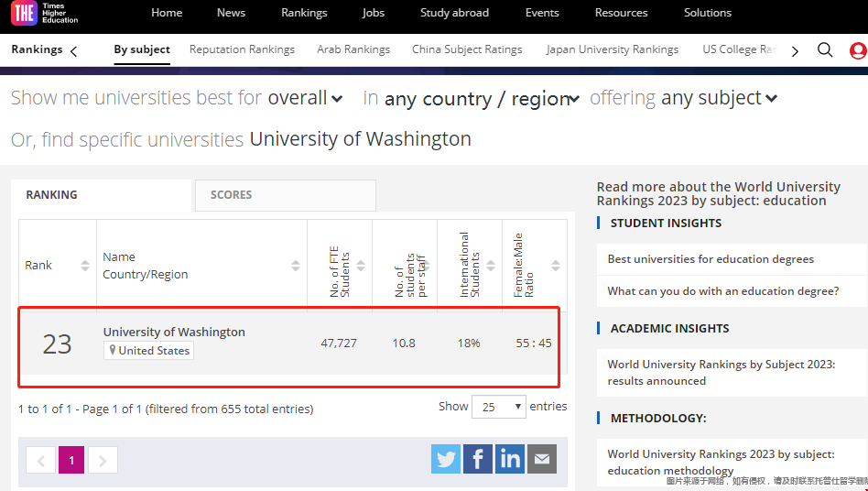Open Events in top navigation
This screenshot has height=491, width=868.
(x=542, y=13)
